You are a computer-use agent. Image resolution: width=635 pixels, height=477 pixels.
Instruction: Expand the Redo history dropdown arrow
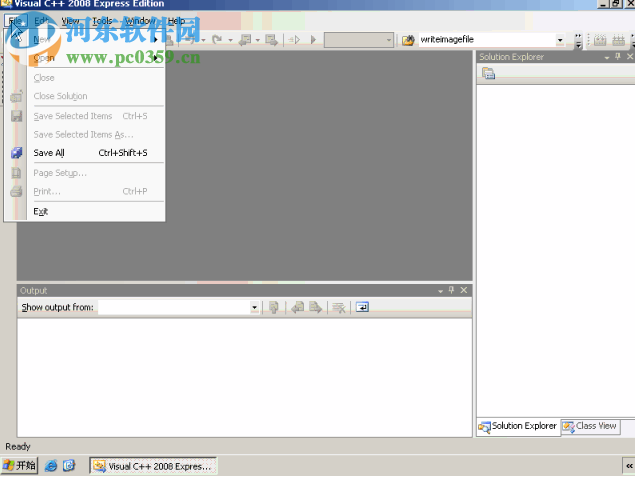(230, 40)
